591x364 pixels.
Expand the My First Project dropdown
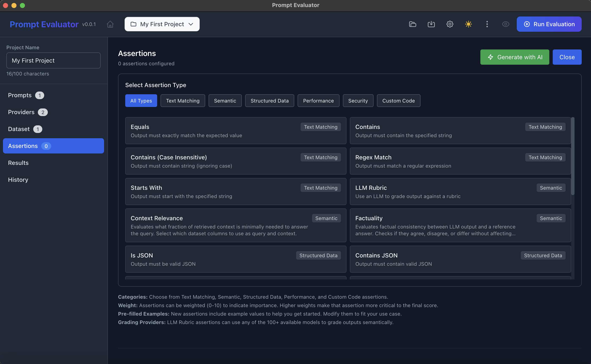pyautogui.click(x=191, y=24)
